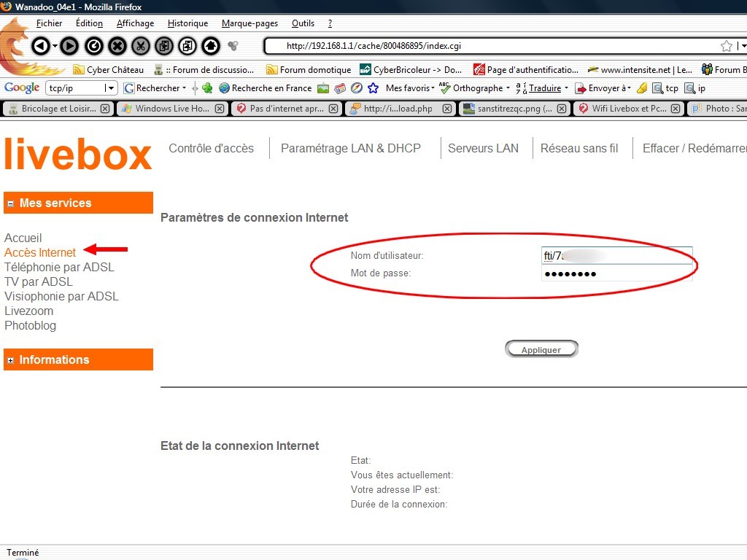Expand the 'Informations' section
Viewport: 747px width, 560px height.
(x=10, y=360)
